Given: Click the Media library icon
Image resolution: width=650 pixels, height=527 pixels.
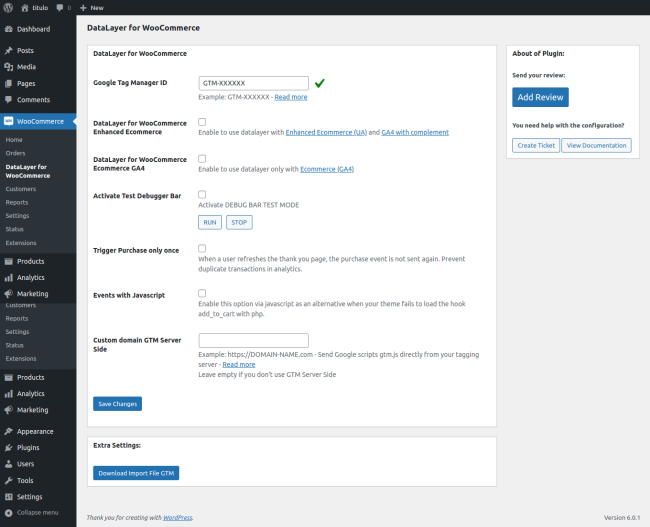Looking at the screenshot, I should (9, 67).
